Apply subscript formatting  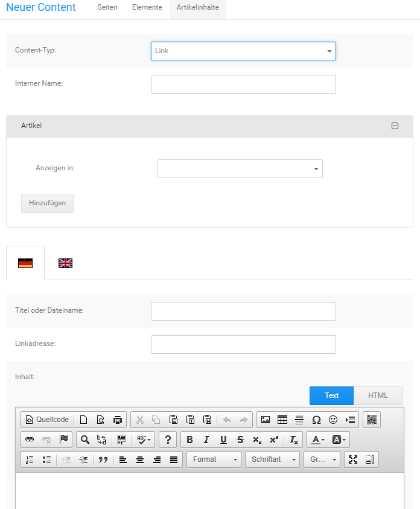click(x=256, y=440)
